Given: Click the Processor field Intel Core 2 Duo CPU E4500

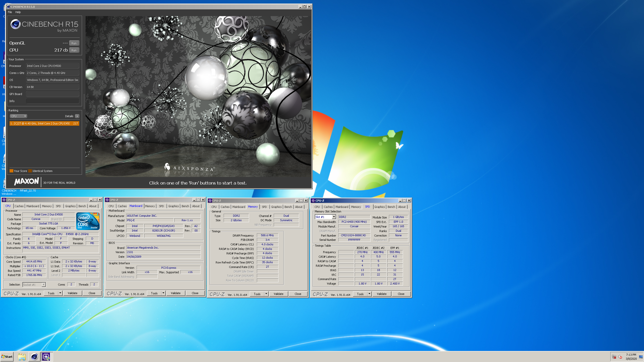Looking at the screenshot, I should pos(53,66).
